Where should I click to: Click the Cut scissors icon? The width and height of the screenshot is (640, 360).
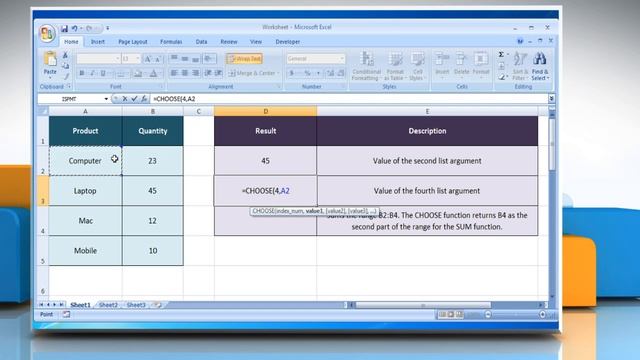pyautogui.click(x=65, y=55)
